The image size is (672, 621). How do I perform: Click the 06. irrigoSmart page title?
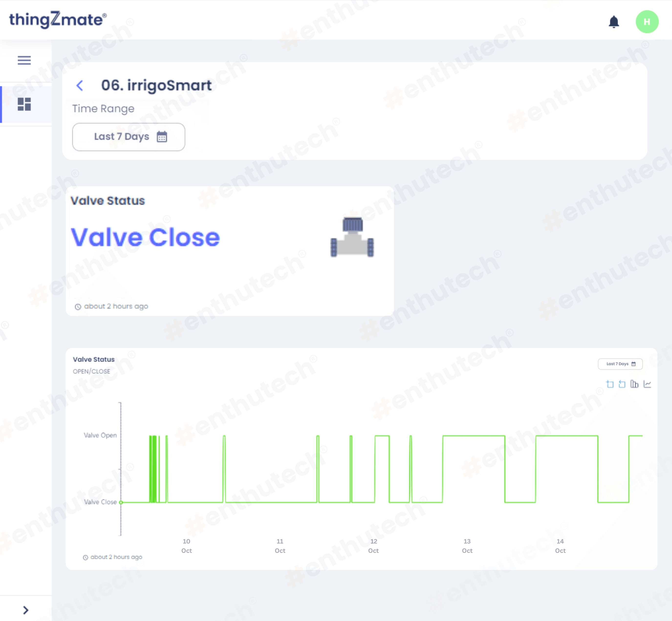coord(156,85)
